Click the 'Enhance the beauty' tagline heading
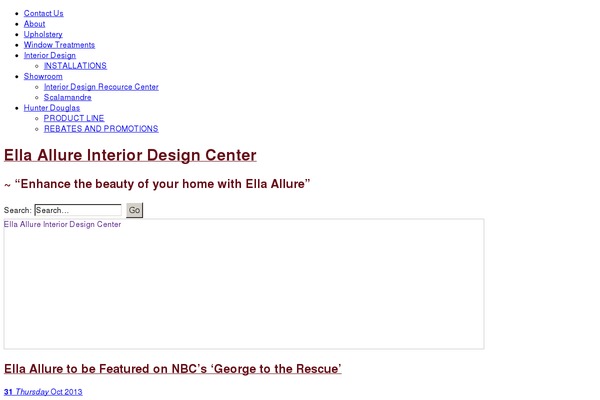This screenshot has height=400, width=600. click(157, 184)
